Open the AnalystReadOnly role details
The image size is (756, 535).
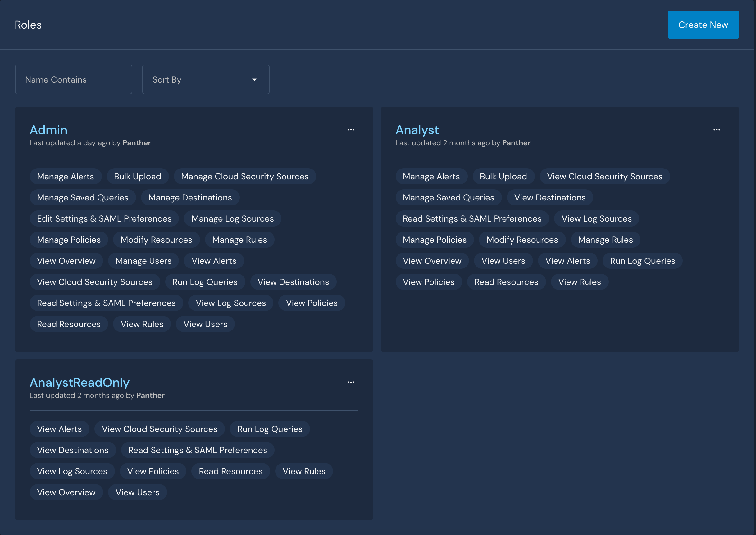[79, 382]
